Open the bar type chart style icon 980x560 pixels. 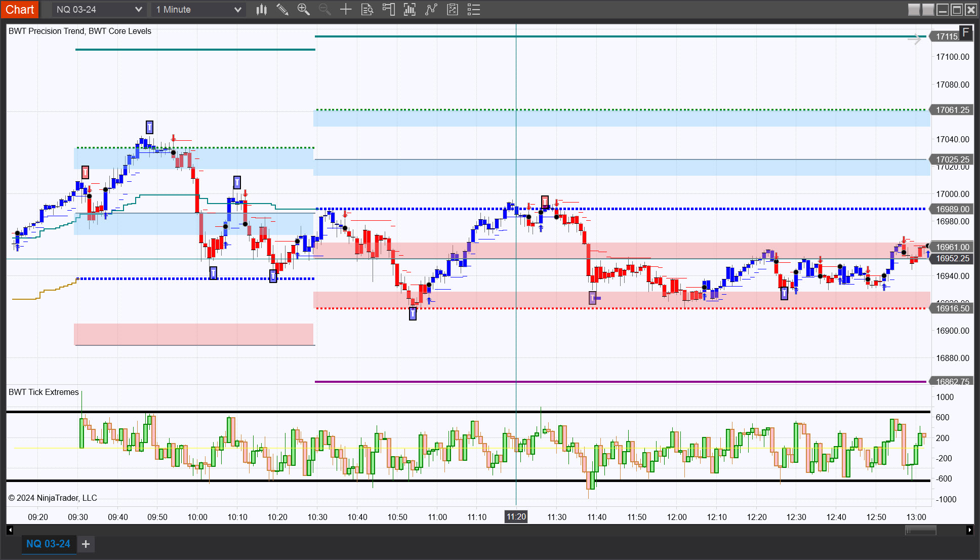point(261,10)
